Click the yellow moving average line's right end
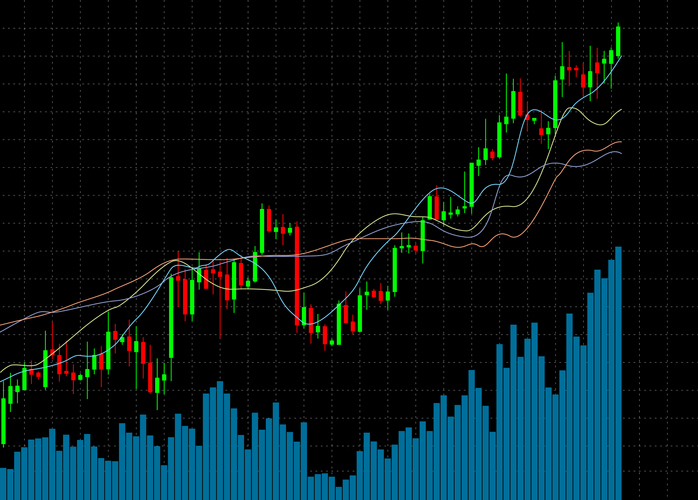 (x=621, y=110)
